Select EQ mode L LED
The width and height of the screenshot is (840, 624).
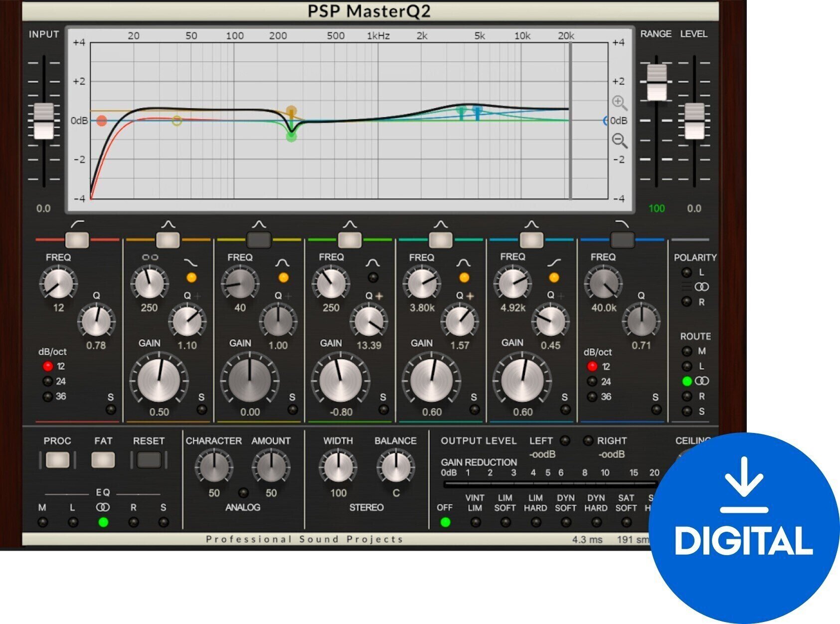pos(73,523)
